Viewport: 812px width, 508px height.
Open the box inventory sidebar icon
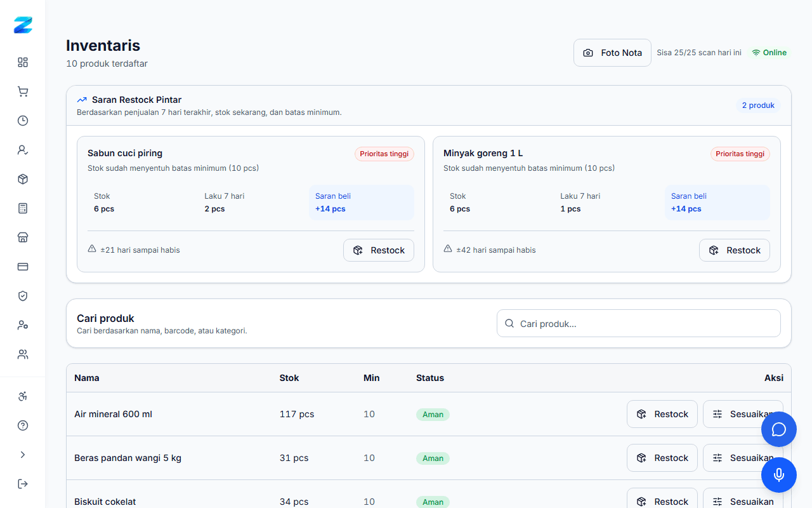(23, 179)
